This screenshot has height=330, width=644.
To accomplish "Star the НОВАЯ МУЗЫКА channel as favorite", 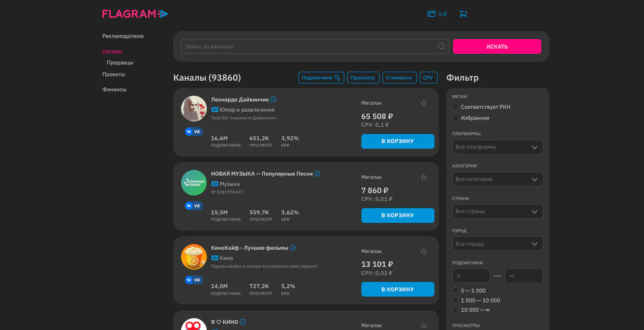I will click(424, 177).
